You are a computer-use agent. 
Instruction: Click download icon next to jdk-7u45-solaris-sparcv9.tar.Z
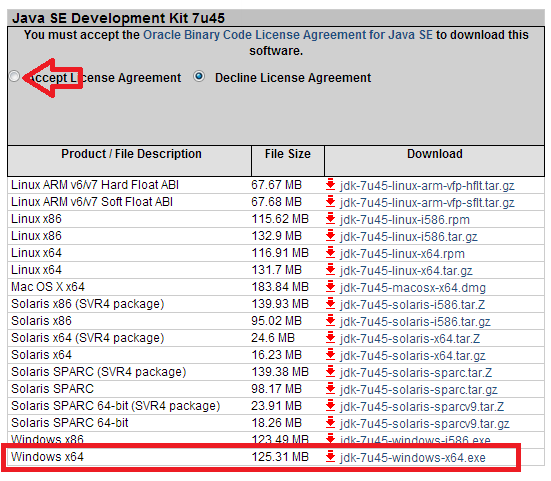330,405
